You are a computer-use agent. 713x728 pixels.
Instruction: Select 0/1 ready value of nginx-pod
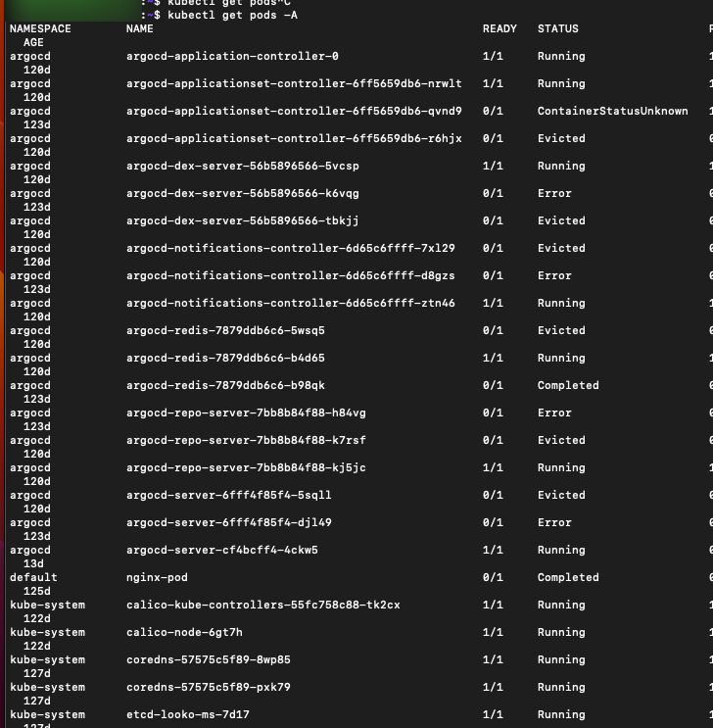tap(493, 577)
